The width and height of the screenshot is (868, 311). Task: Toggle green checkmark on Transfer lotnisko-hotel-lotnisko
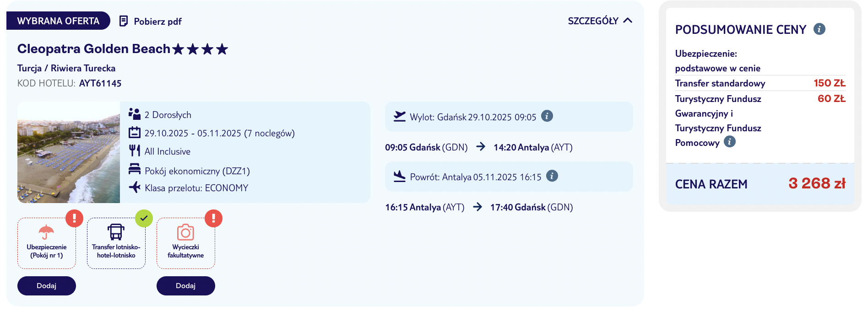point(144,219)
